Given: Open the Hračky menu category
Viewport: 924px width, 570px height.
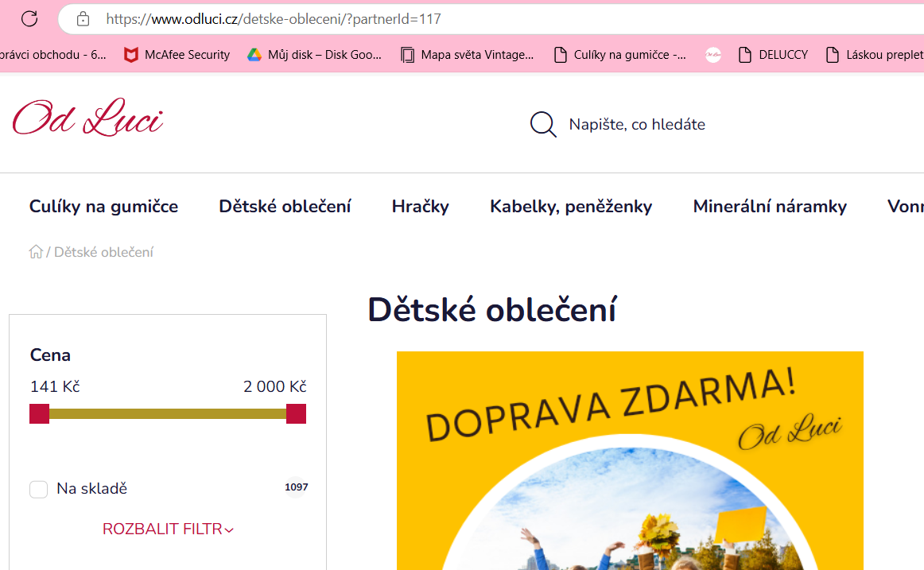Looking at the screenshot, I should coord(421,207).
